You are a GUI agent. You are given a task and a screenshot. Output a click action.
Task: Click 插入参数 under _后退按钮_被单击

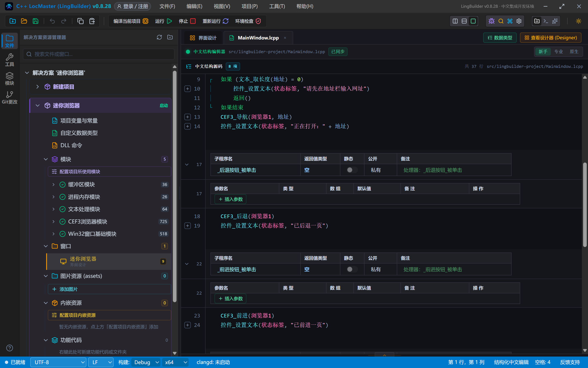click(x=230, y=199)
